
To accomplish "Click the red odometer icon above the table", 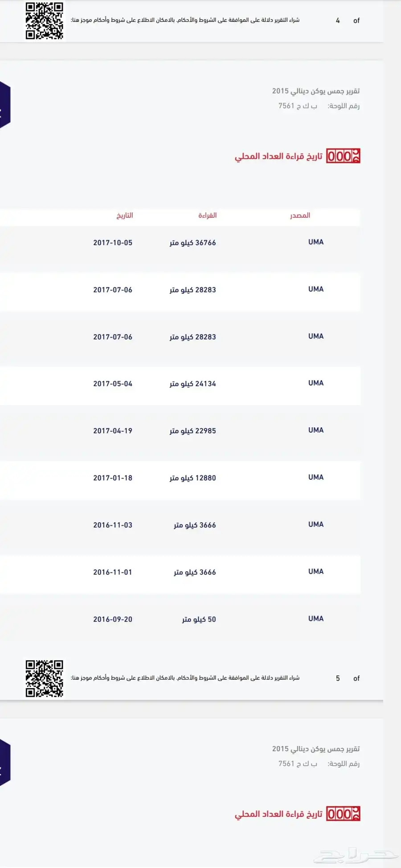I will point(343,156).
